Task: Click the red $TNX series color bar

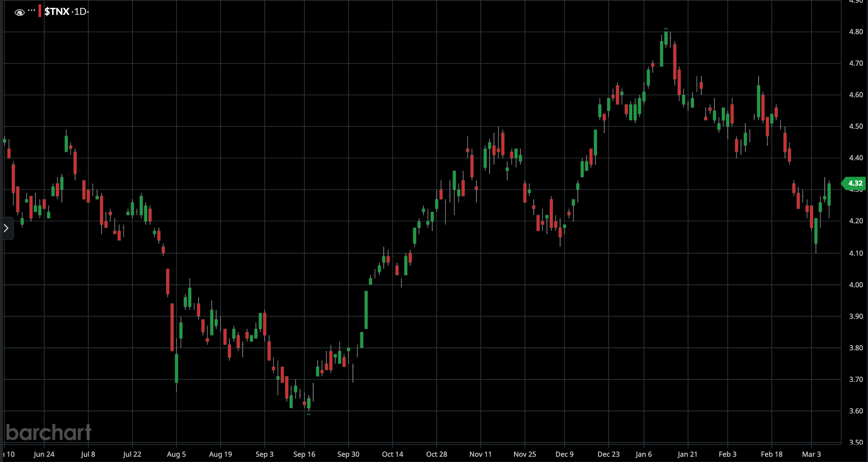Action: (x=40, y=11)
